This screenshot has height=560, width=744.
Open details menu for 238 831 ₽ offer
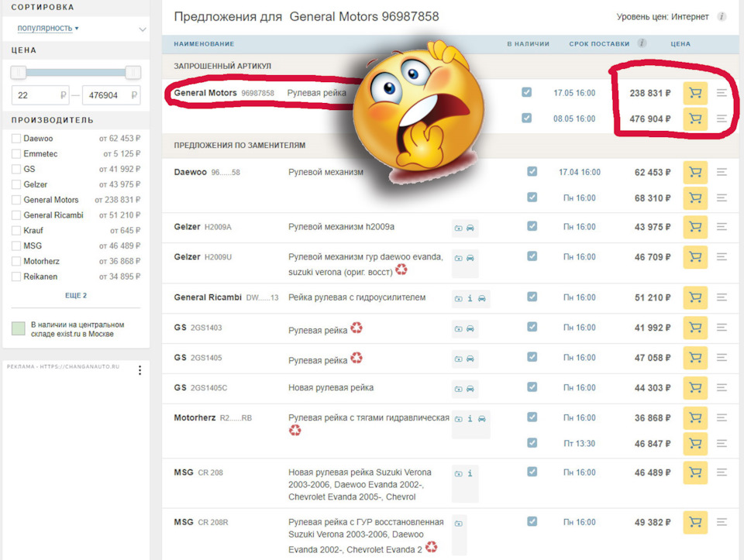pyautogui.click(x=722, y=93)
